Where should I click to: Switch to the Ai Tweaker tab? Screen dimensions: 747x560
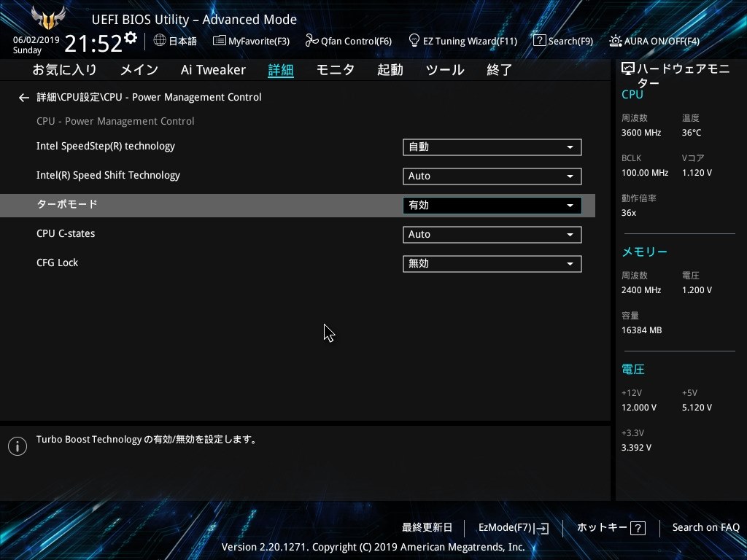pos(213,70)
